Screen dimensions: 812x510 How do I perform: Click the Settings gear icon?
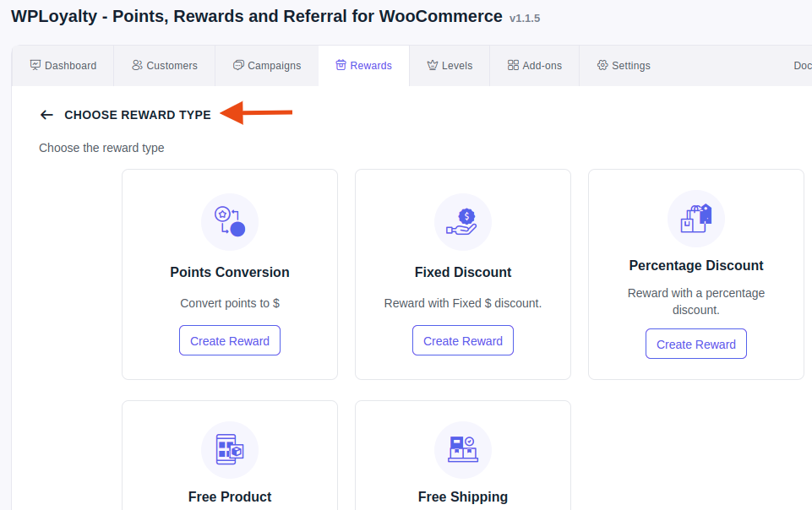click(602, 65)
